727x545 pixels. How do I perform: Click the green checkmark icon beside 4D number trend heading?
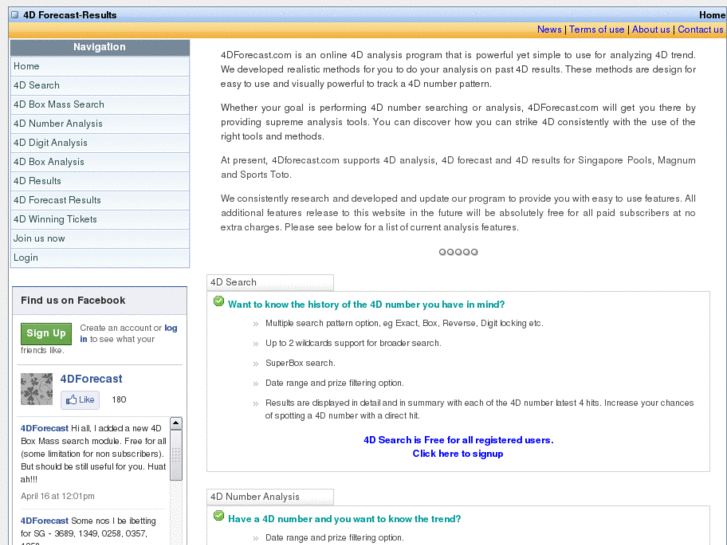click(218, 517)
